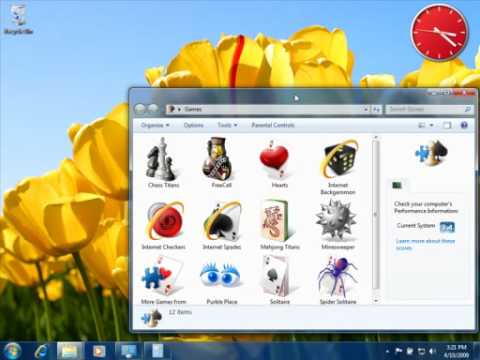Click the Games address bar path
The width and height of the screenshot is (480, 360).
tap(193, 109)
